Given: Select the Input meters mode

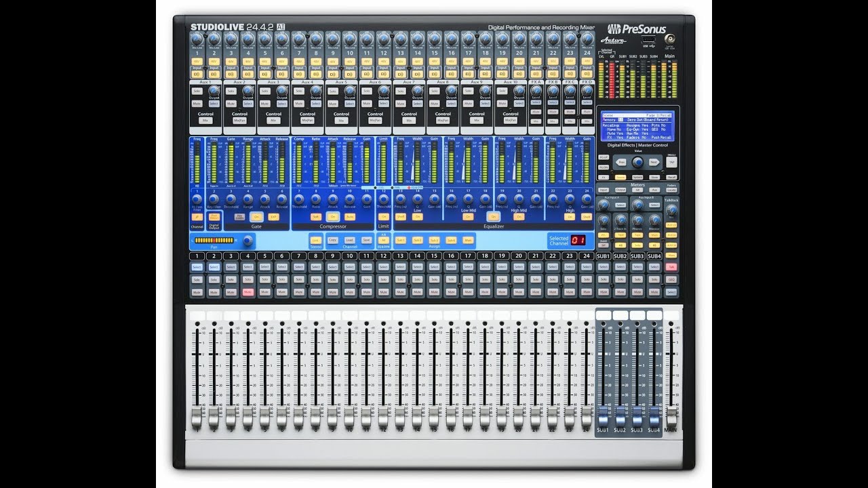Looking at the screenshot, I should click(x=604, y=190).
